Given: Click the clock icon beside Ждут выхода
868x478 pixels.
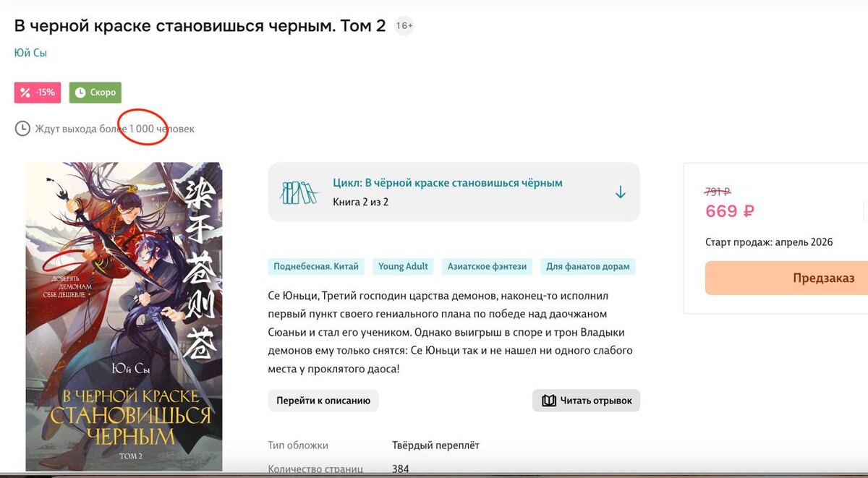Looking at the screenshot, I should pos(22,129).
